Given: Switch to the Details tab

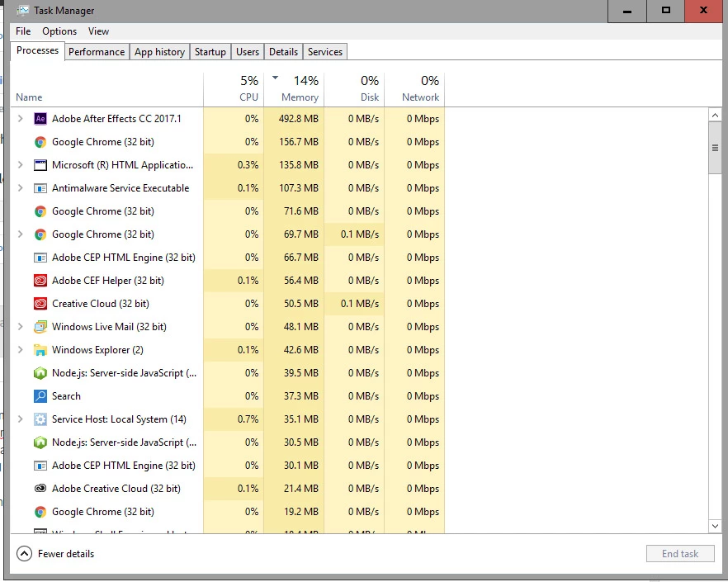Looking at the screenshot, I should (x=283, y=51).
